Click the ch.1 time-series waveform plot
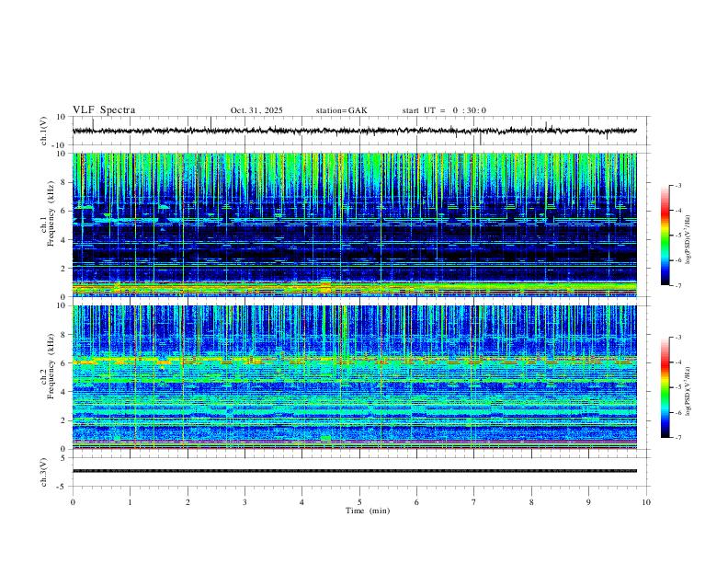This screenshot has height=563, width=728. click(x=355, y=131)
